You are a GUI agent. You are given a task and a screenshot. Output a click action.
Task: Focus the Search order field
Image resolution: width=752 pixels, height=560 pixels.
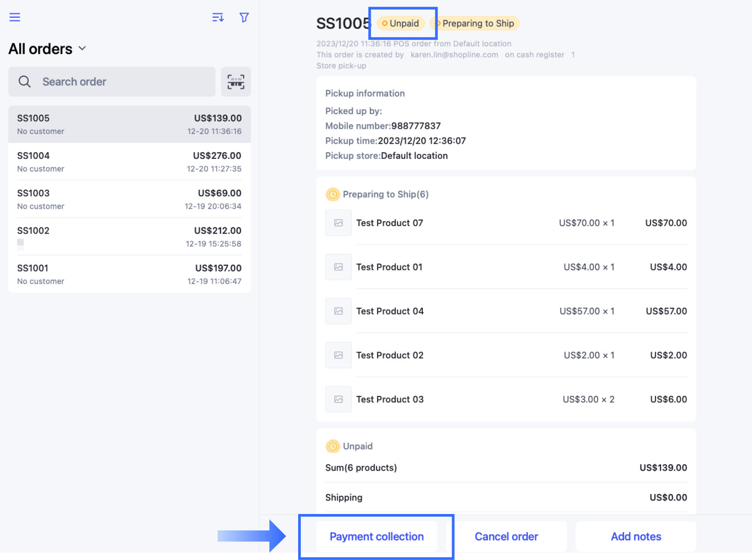click(x=112, y=82)
